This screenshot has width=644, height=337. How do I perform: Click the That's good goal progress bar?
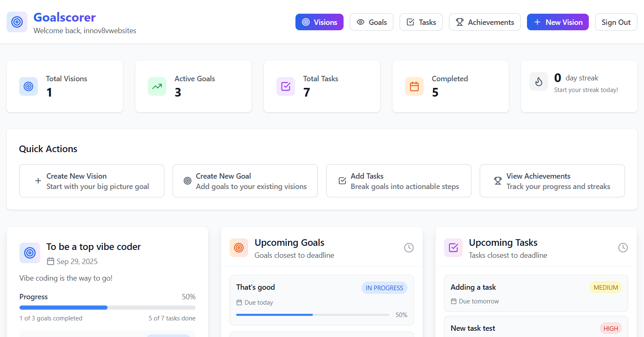click(312, 315)
